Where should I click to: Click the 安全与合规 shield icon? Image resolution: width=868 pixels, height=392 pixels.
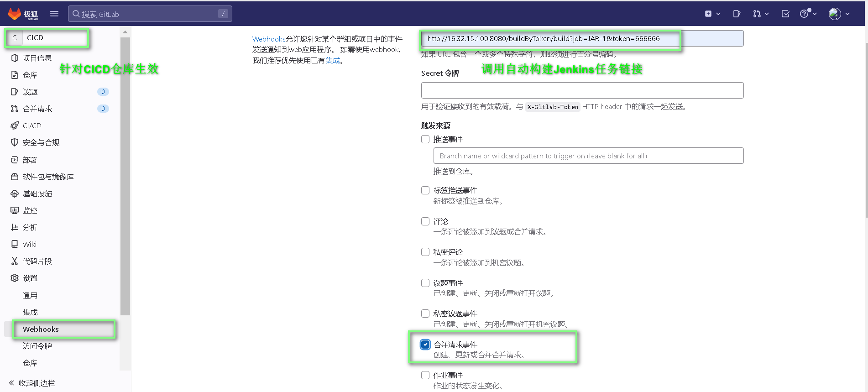pyautogui.click(x=15, y=142)
